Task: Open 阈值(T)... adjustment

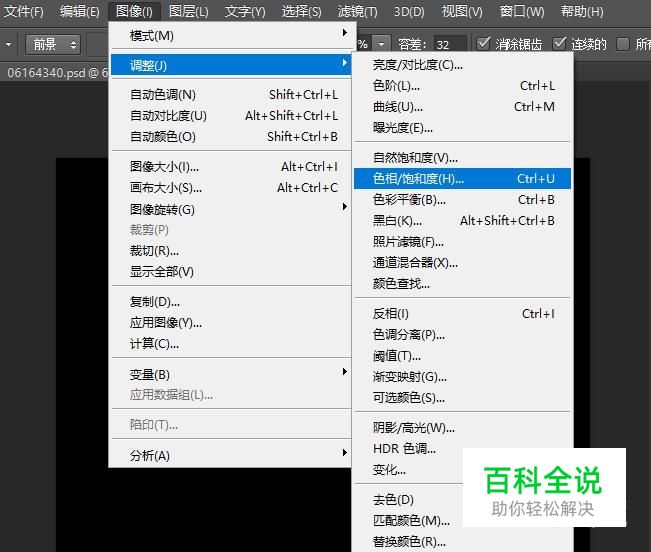Action: pyautogui.click(x=463, y=356)
